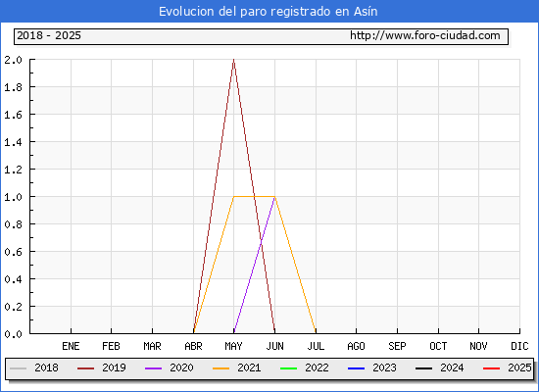This screenshot has width=539, height=392.
Task: Click the AGO month axis label
Action: point(356,346)
